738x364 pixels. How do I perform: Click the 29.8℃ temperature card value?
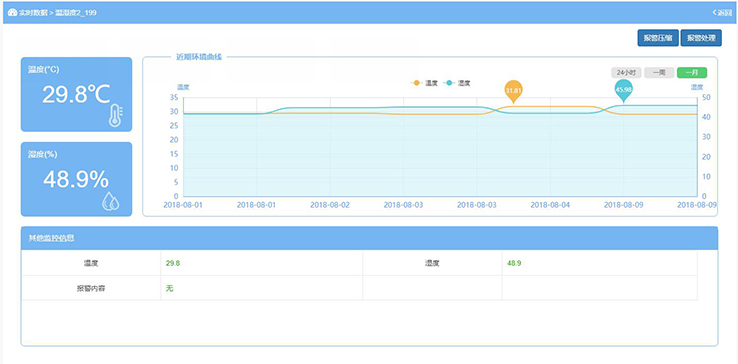click(x=76, y=95)
